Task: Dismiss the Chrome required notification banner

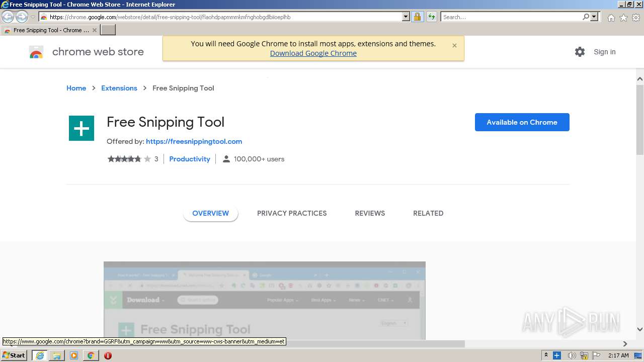Action: 454,45
